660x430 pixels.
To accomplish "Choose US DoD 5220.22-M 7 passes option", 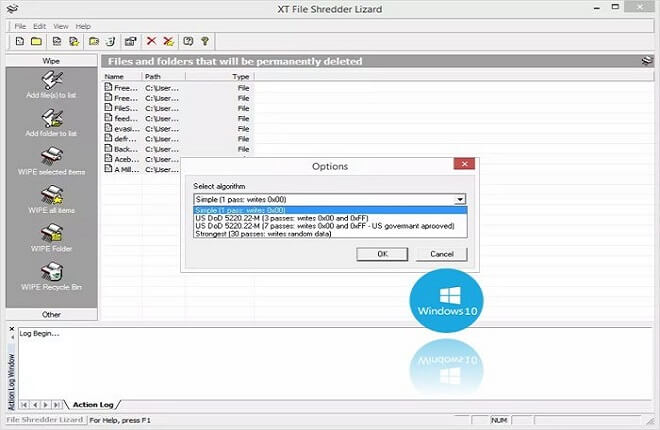I will point(330,226).
